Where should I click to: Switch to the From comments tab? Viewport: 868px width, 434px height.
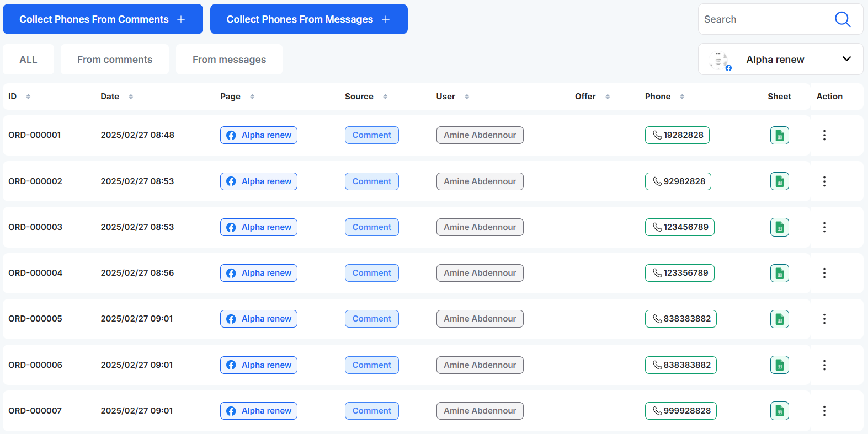tap(115, 60)
